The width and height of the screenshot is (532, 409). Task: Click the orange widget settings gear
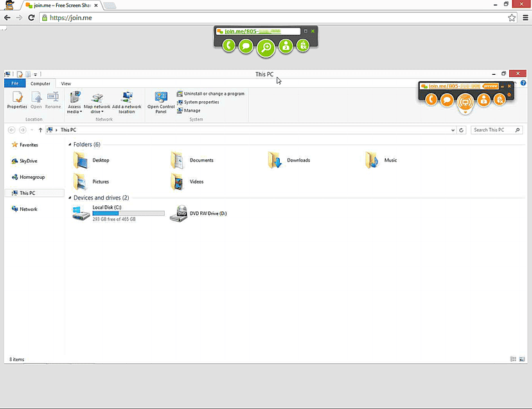tap(509, 95)
